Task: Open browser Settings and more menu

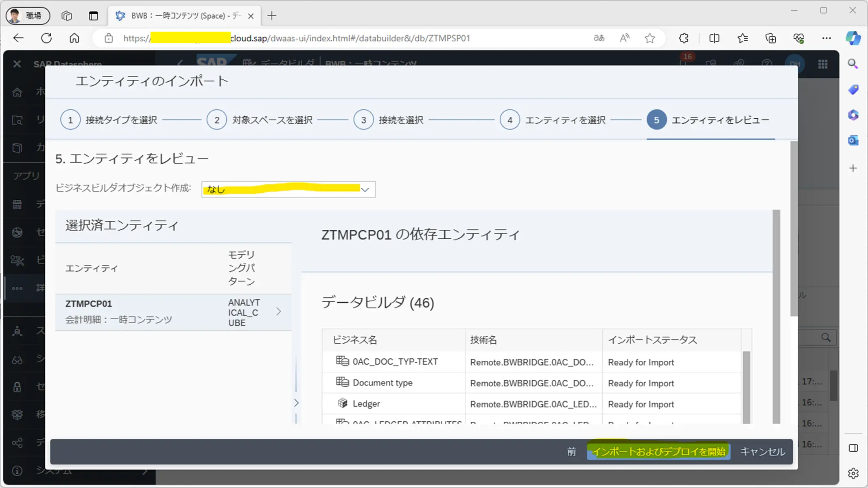Action: 826,38
